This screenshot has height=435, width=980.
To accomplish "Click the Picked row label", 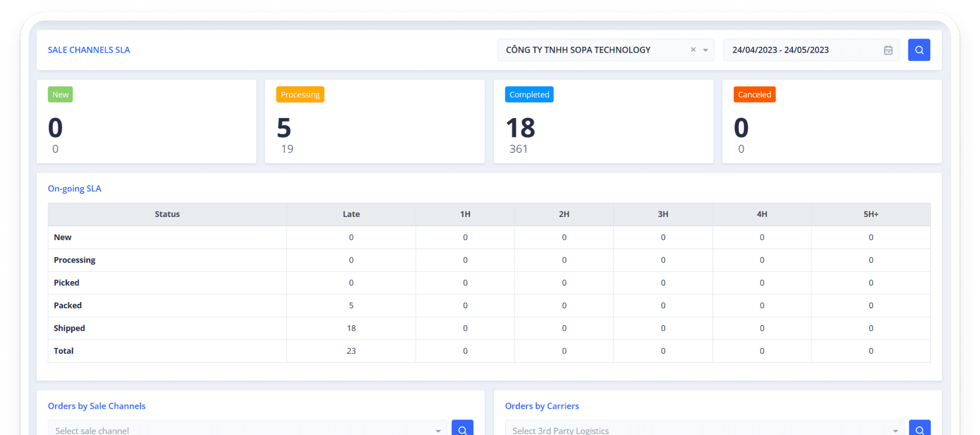I will 67,283.
